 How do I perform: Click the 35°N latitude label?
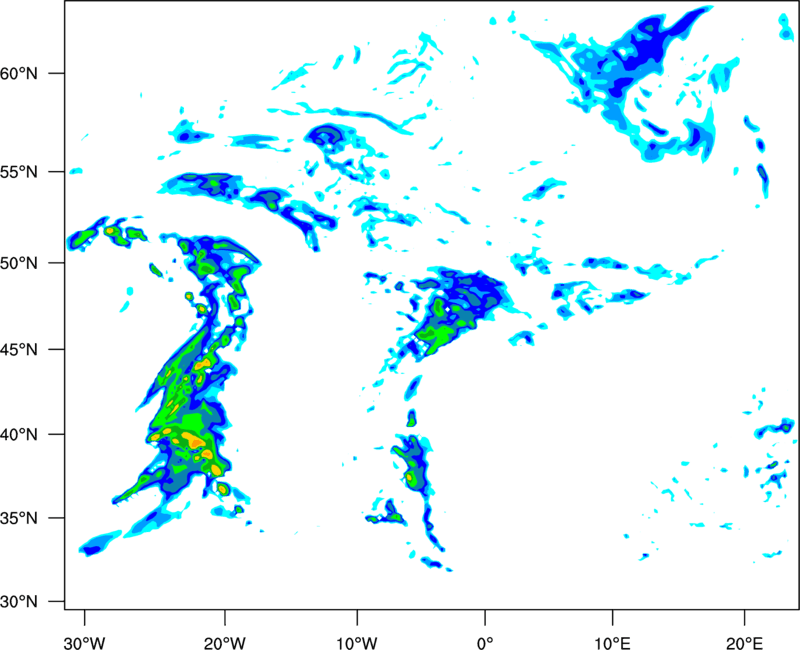click(19, 518)
